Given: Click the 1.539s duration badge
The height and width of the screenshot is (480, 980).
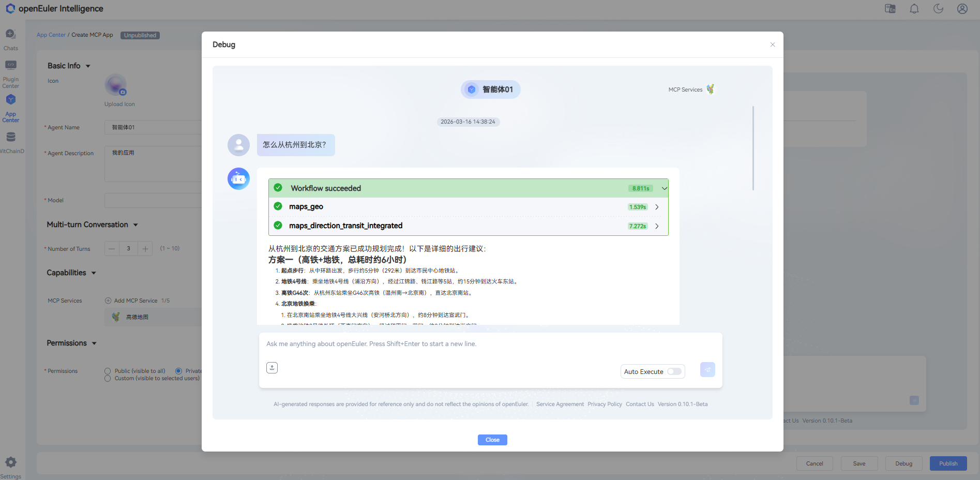Looking at the screenshot, I should click(x=638, y=207).
